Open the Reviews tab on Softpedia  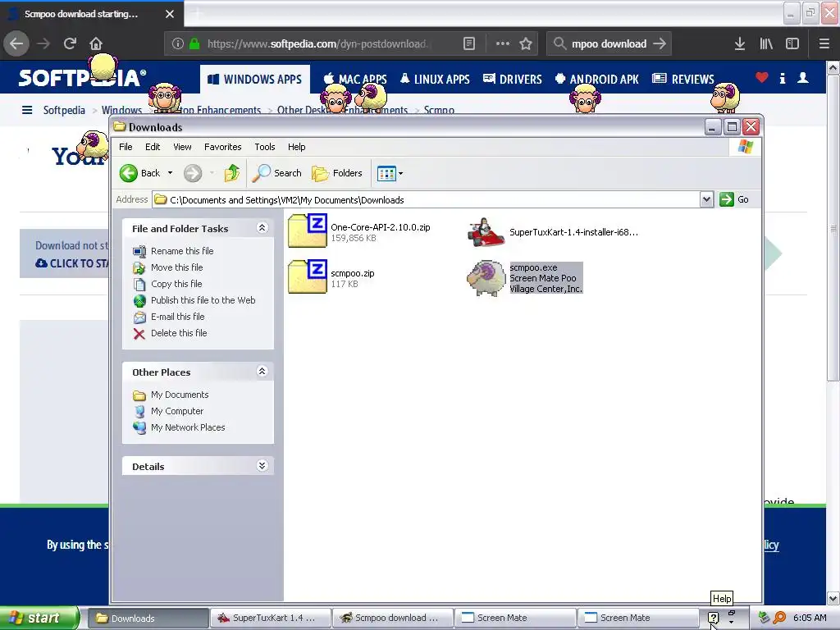pyautogui.click(x=683, y=80)
